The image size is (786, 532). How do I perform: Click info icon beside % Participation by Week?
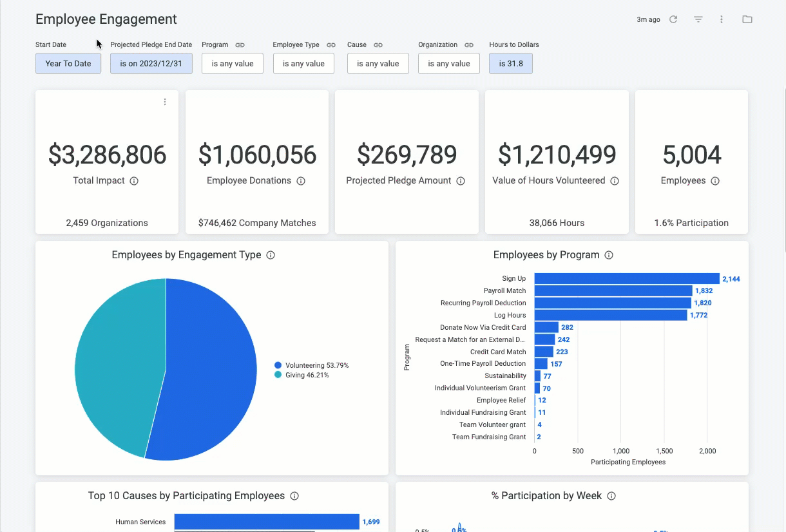[x=611, y=496]
